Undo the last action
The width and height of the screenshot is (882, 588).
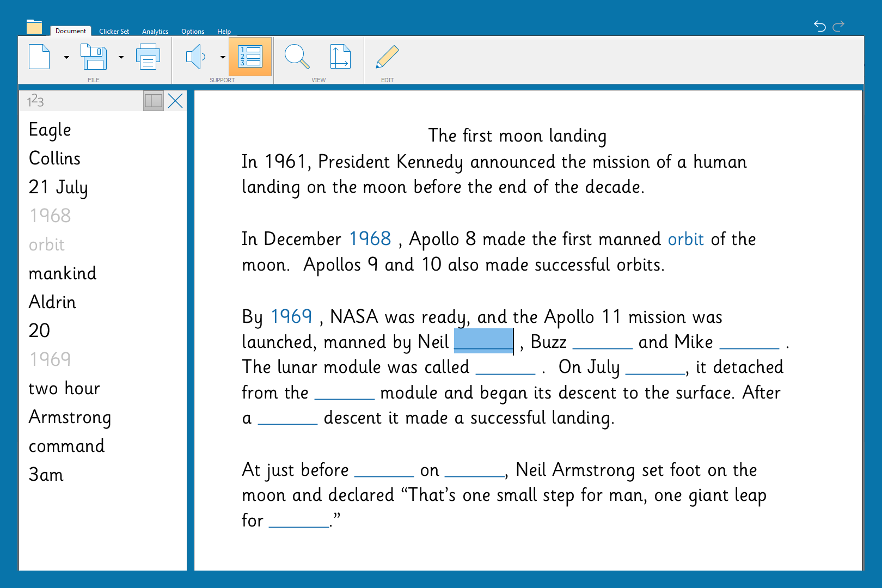pyautogui.click(x=819, y=26)
